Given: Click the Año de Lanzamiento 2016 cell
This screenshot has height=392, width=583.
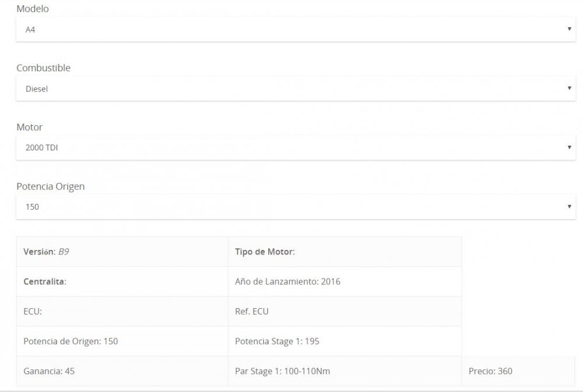Looking at the screenshot, I should tap(345, 281).
